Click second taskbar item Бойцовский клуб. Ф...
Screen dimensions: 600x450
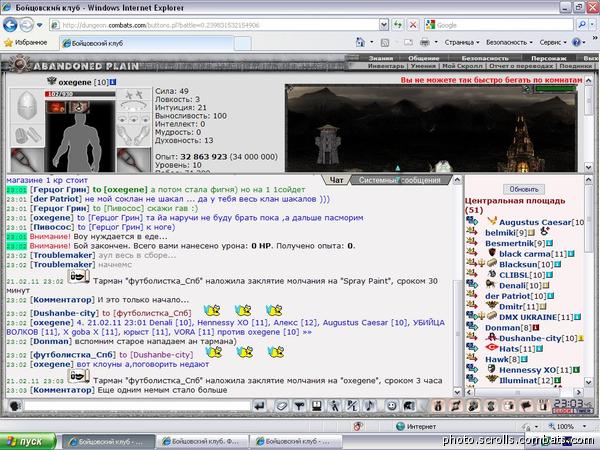pos(203,442)
